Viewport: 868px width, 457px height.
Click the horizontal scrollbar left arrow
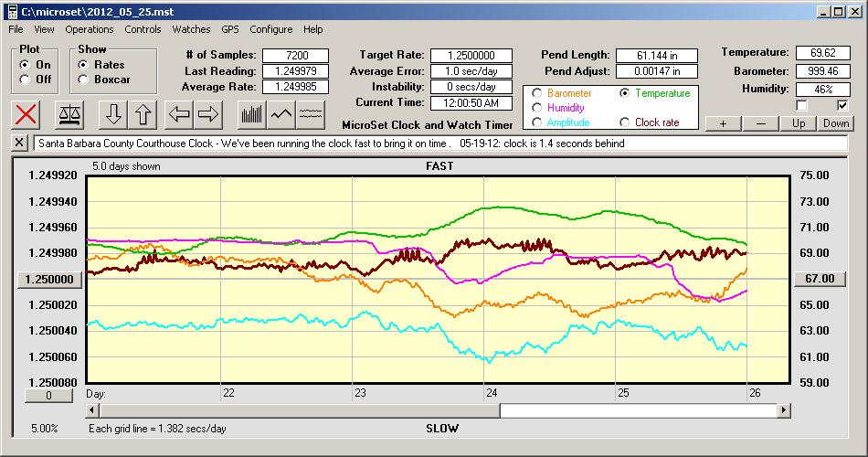(x=92, y=410)
